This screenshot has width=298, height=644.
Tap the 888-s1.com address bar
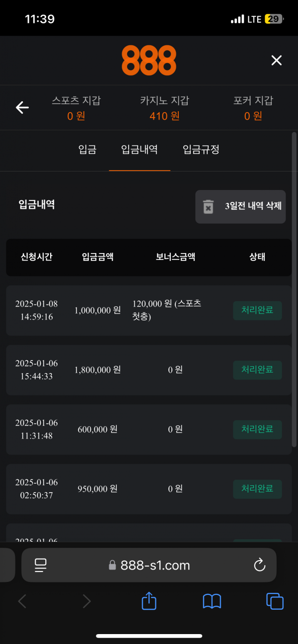click(x=149, y=565)
